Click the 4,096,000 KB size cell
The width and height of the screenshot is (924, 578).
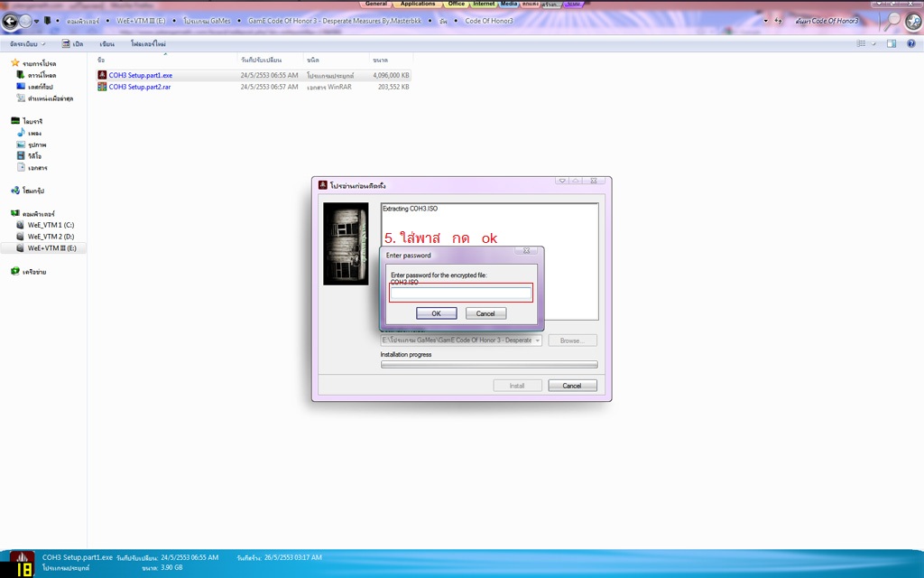click(391, 76)
